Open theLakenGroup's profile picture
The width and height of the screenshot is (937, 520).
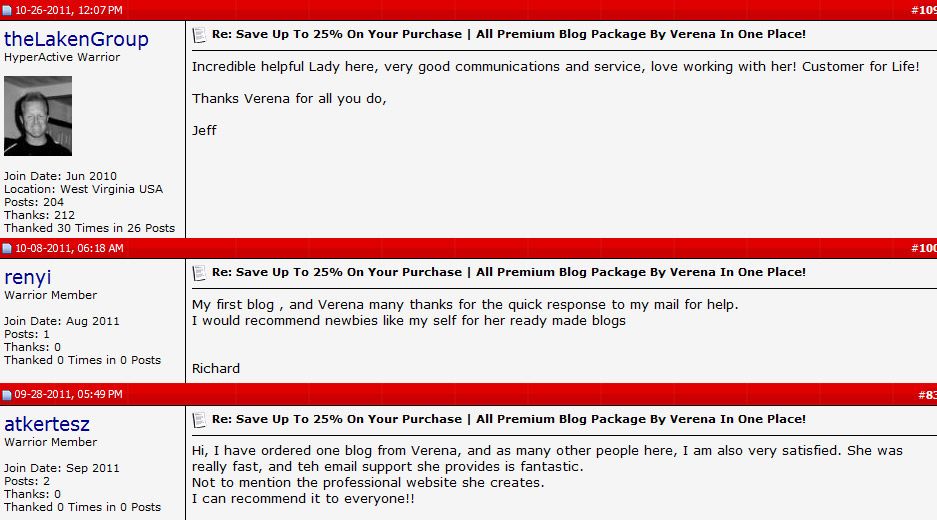click(x=38, y=116)
